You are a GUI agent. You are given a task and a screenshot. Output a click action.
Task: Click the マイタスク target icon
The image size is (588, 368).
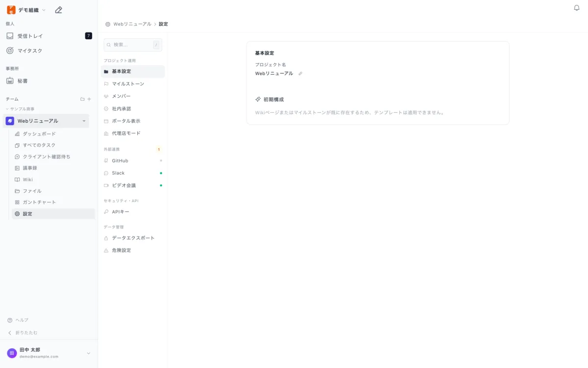pos(10,51)
